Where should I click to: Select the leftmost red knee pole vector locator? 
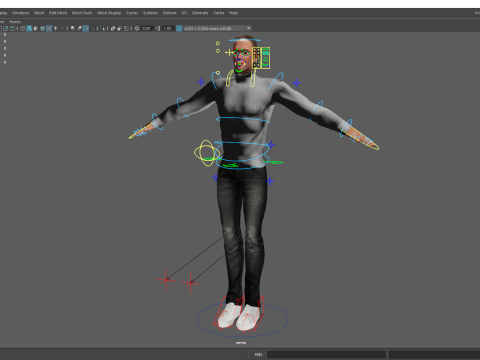point(166,279)
